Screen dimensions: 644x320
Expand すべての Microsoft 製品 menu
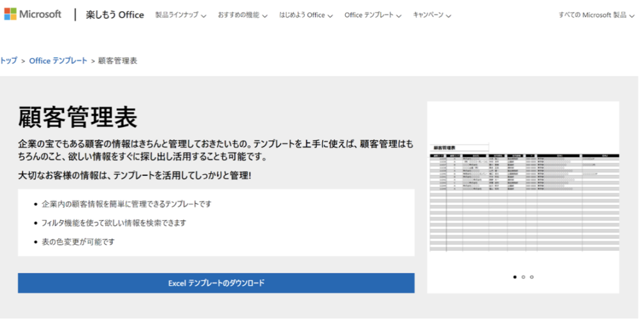tap(596, 15)
